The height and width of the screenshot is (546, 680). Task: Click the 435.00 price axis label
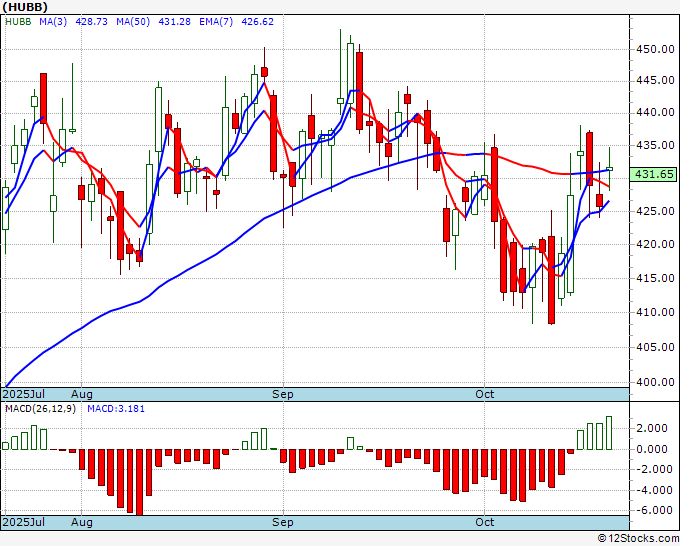click(655, 145)
